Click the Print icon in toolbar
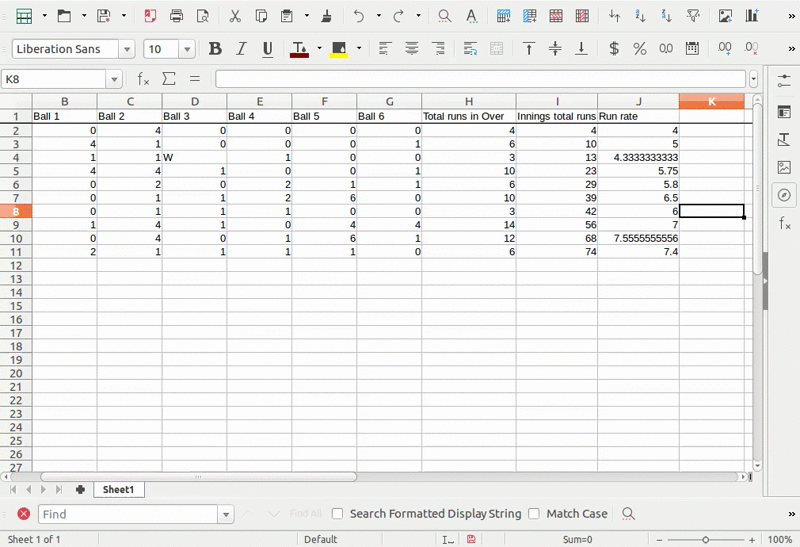 177,16
